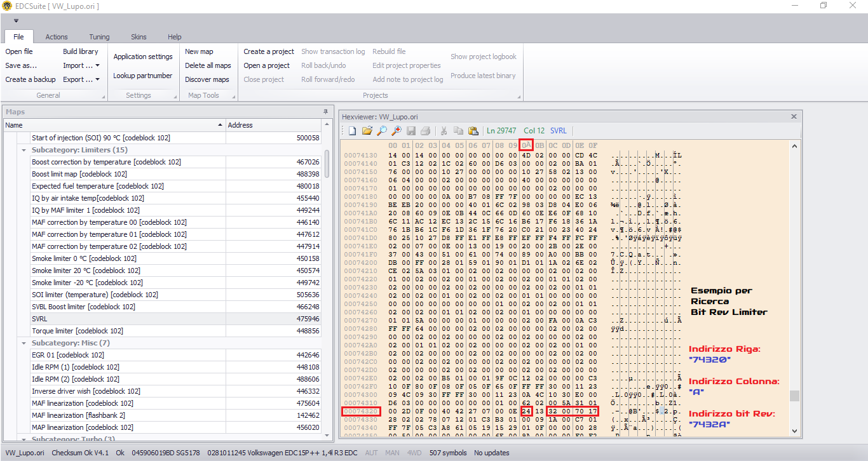868x461 pixels.
Task: Click the New file icon in Hexviewer toolbar
Action: (x=352, y=131)
